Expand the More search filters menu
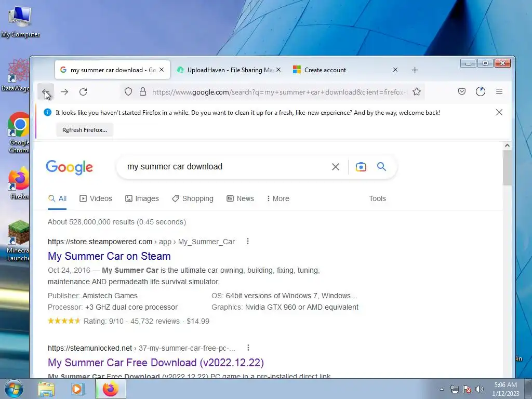This screenshot has width=532, height=399. (278, 198)
